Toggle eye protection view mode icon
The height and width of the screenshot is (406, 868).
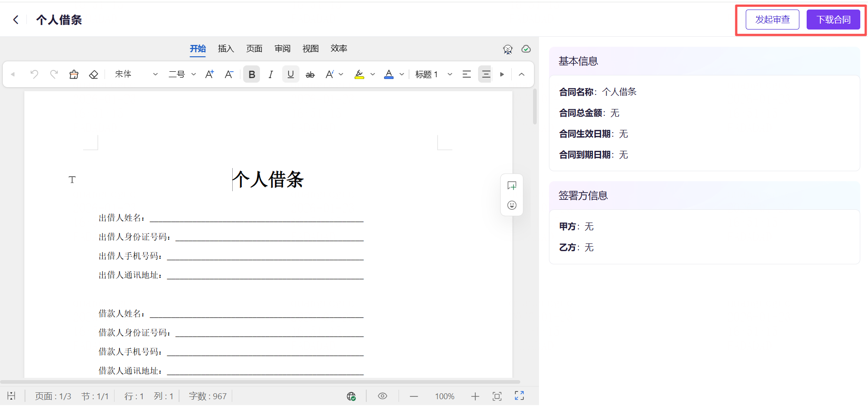click(383, 396)
